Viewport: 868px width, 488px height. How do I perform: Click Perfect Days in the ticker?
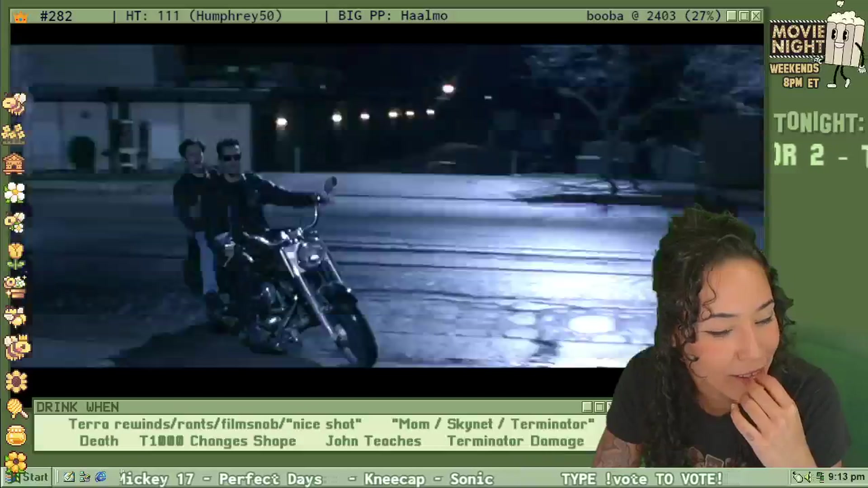tap(270, 479)
